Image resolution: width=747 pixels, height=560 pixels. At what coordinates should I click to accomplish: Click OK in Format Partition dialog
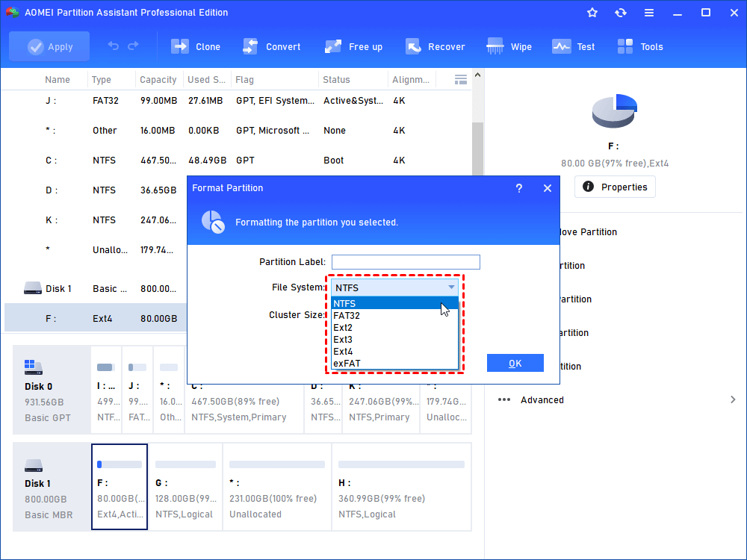(x=515, y=364)
